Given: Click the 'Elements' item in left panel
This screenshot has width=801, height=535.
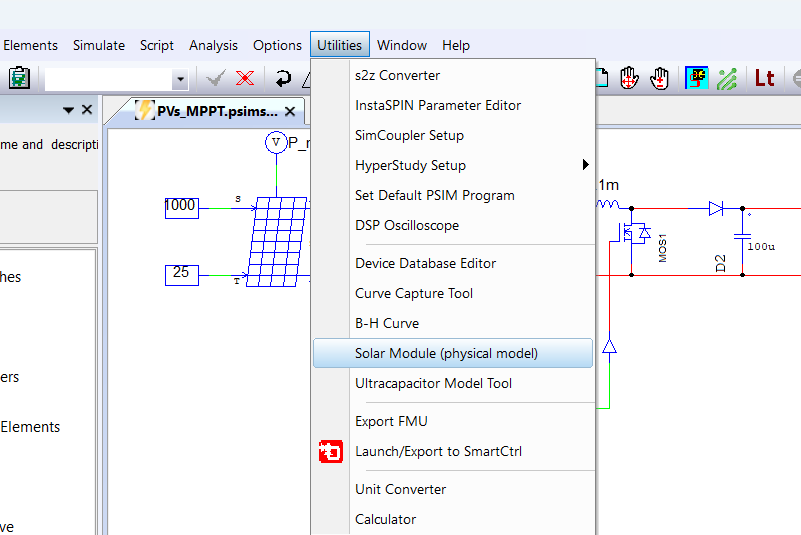Looking at the screenshot, I should click(x=30, y=427).
